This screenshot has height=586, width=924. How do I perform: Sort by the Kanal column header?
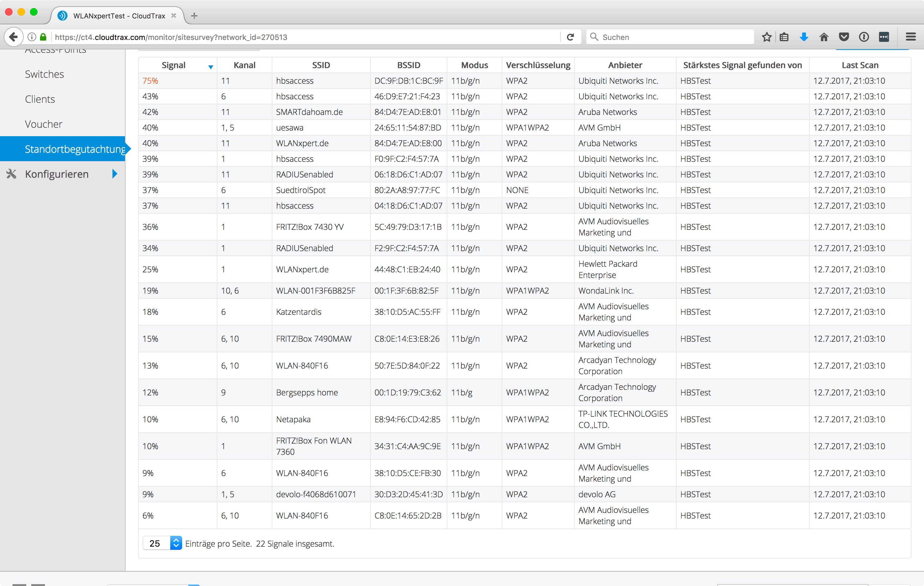coord(244,65)
